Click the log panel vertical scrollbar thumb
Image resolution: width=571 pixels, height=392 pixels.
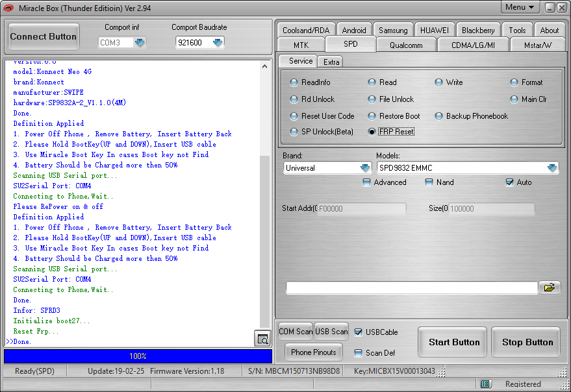click(x=265, y=241)
